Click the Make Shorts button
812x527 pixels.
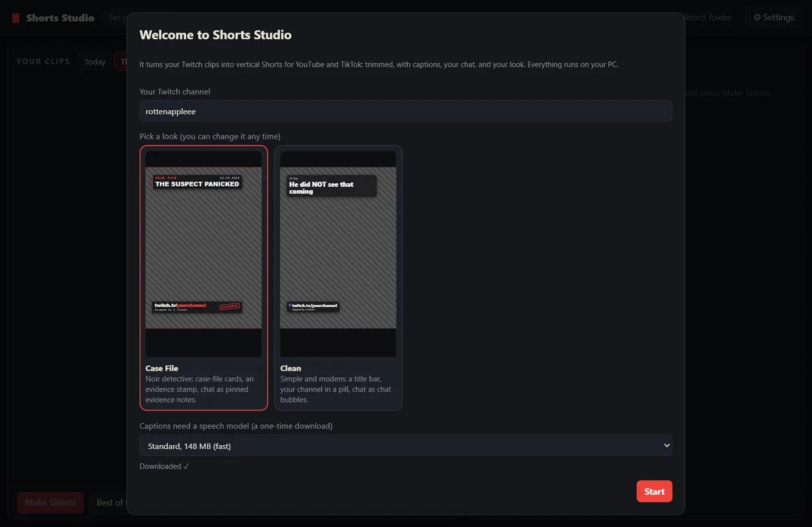pos(50,502)
